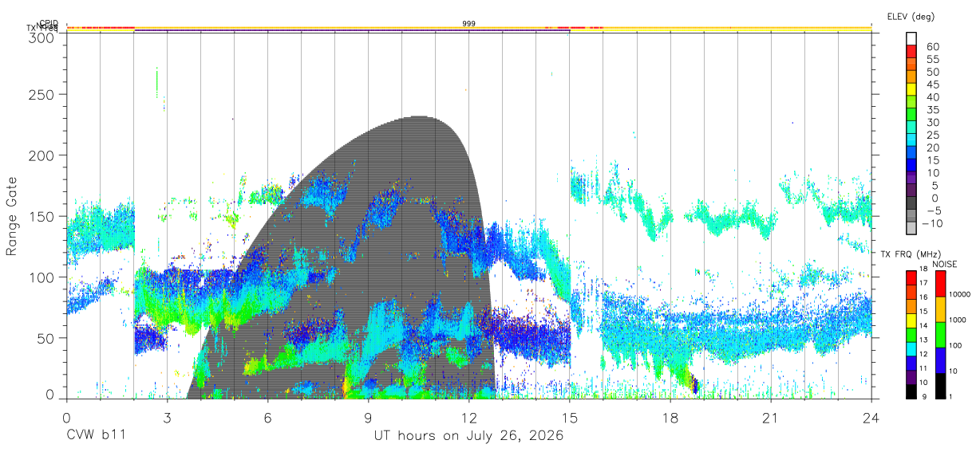Click the "10000" NOISE scale value

(x=960, y=295)
